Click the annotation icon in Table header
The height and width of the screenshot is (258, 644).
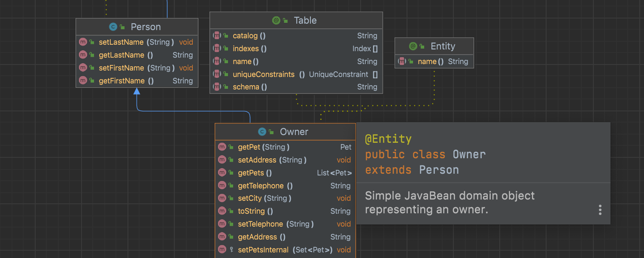coord(276,20)
